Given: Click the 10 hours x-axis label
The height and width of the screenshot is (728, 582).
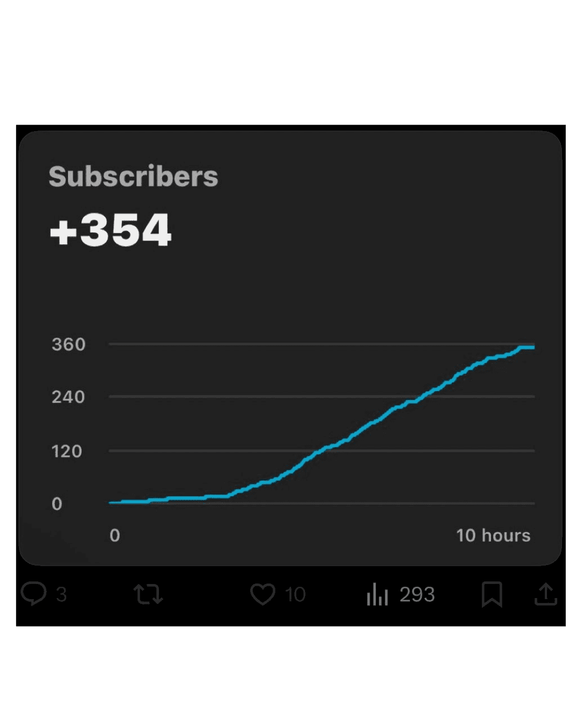Looking at the screenshot, I should [493, 535].
